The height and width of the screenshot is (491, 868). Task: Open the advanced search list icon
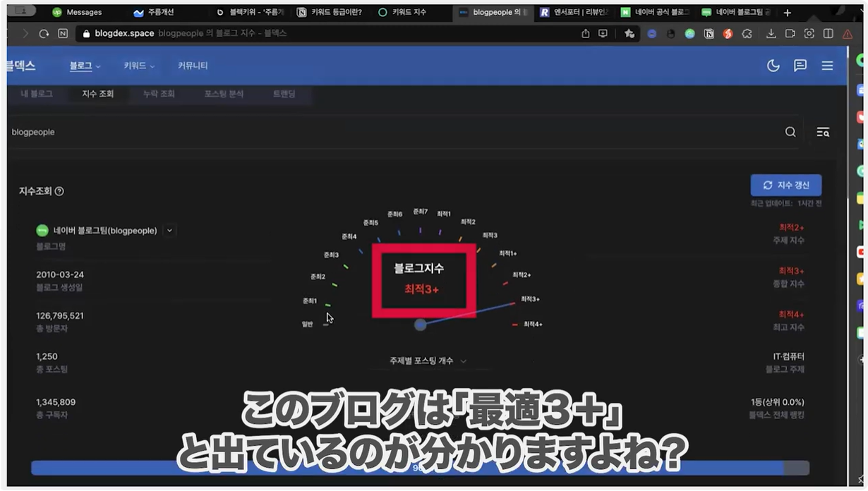[823, 132]
